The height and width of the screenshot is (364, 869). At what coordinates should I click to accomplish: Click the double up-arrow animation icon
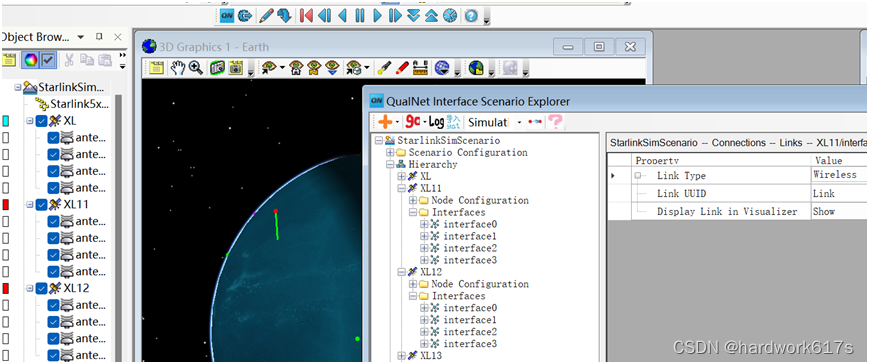432,16
